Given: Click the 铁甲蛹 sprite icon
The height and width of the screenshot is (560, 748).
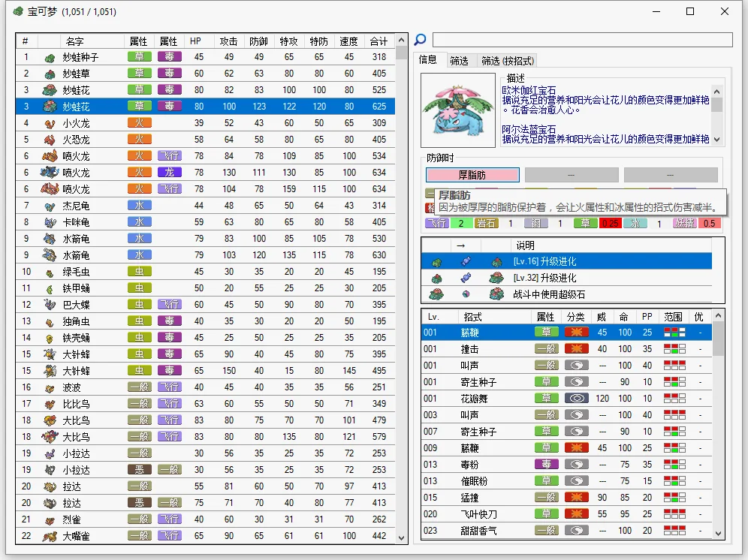Looking at the screenshot, I should click(x=50, y=288).
